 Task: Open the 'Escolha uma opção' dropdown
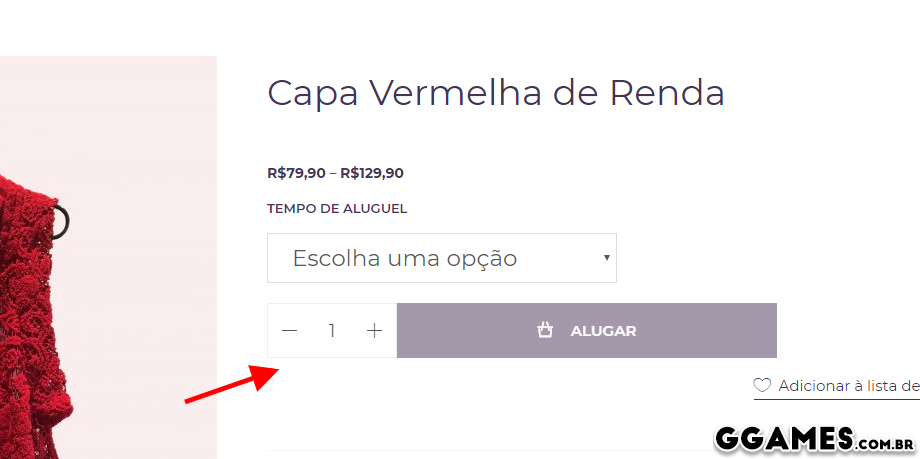(440, 258)
